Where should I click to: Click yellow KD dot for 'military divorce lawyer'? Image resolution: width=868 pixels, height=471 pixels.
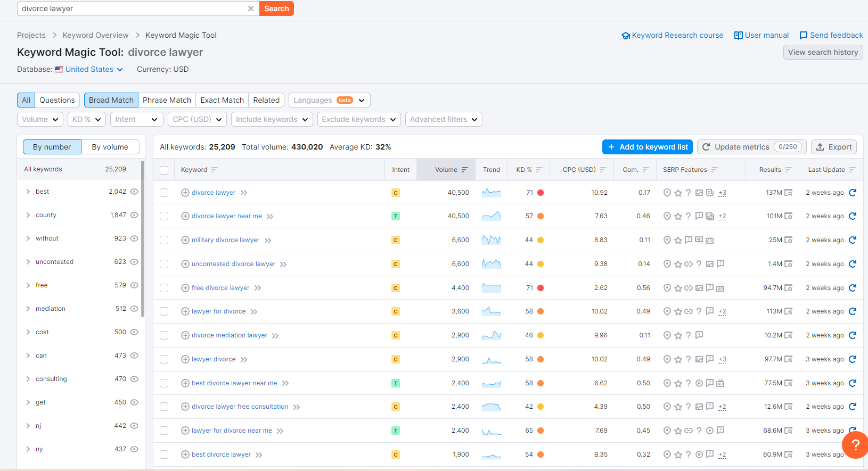[x=541, y=240]
